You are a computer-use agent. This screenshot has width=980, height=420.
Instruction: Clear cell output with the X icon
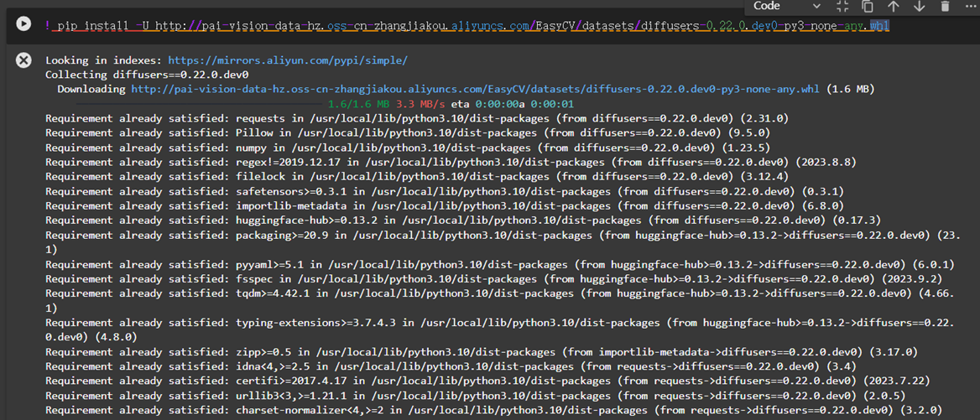[x=23, y=60]
